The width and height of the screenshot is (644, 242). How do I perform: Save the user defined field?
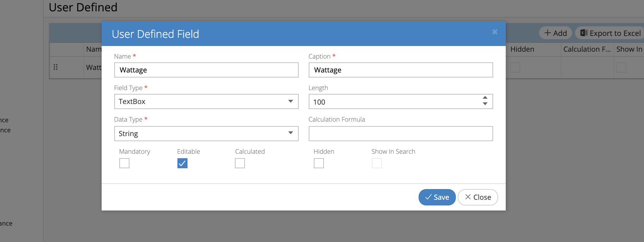[437, 197]
